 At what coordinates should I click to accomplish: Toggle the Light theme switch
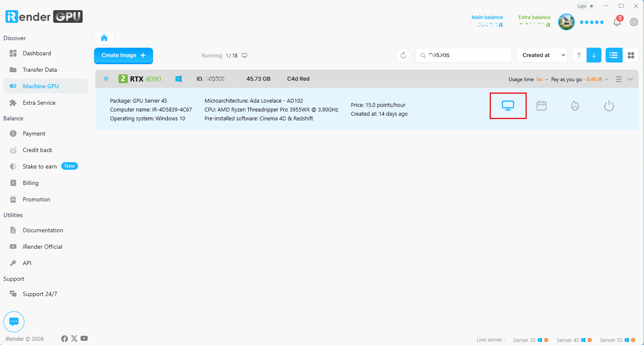(x=586, y=6)
